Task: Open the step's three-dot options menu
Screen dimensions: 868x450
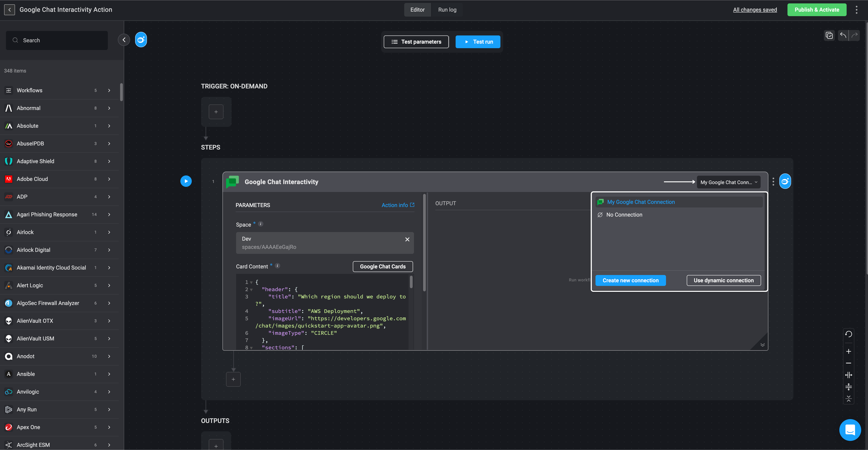Action: coord(773,182)
